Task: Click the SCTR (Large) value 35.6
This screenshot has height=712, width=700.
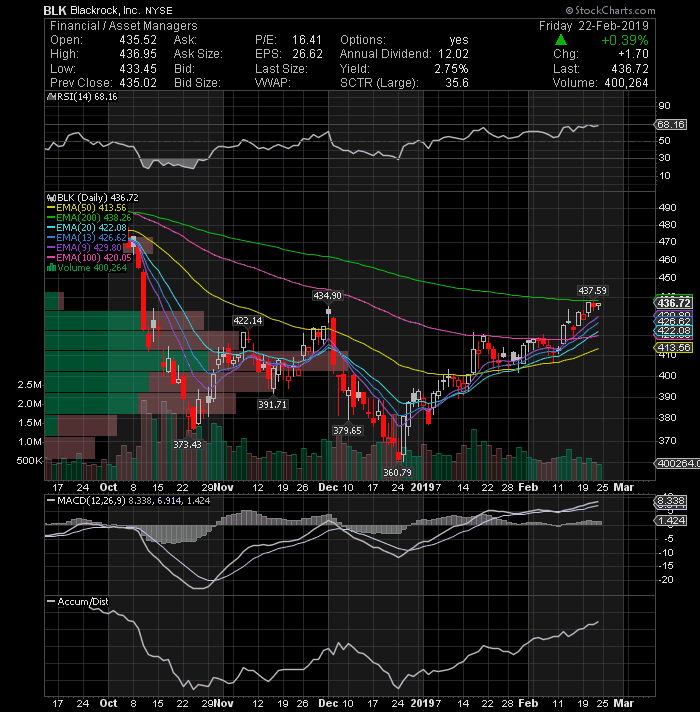Action: (x=457, y=83)
